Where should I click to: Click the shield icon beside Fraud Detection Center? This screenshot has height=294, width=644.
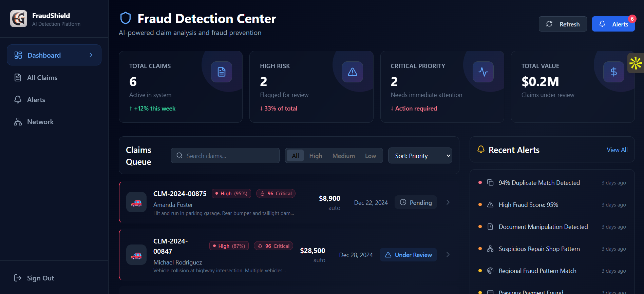pos(126,18)
